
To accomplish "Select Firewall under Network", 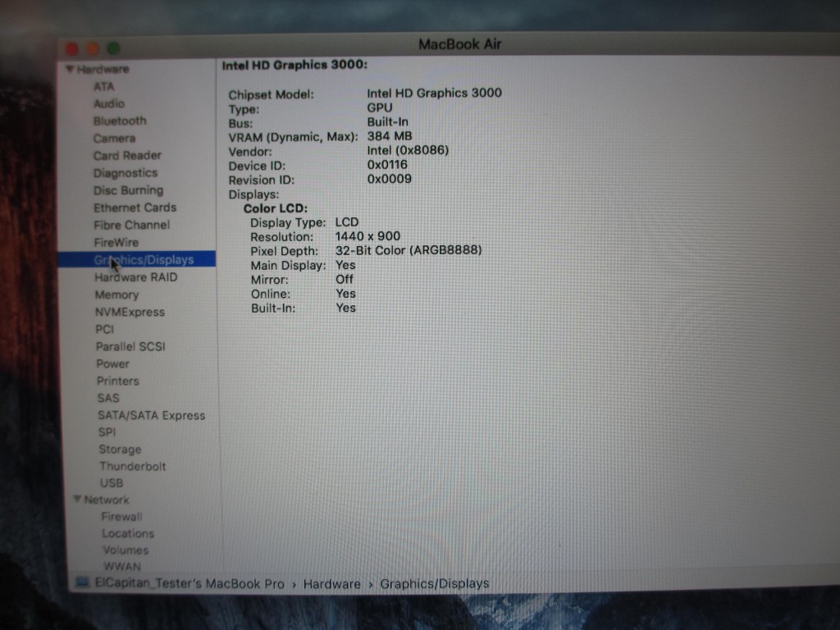I will click(x=121, y=517).
